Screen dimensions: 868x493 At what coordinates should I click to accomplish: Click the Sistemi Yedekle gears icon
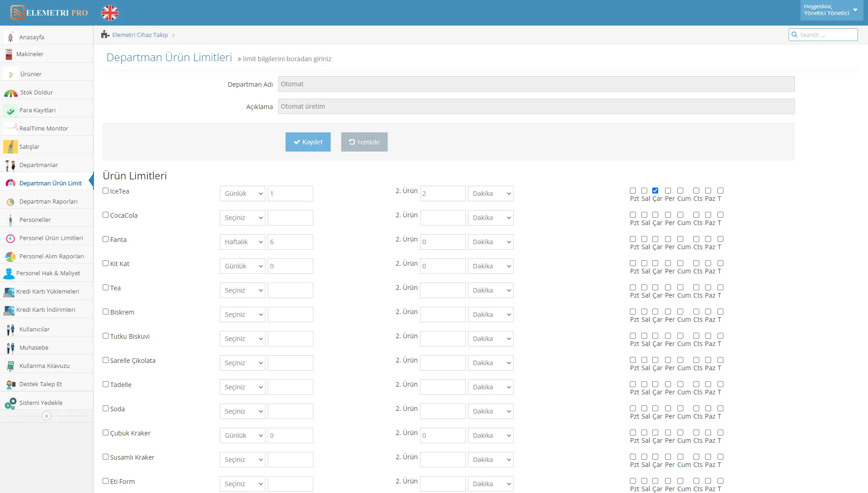click(10, 403)
